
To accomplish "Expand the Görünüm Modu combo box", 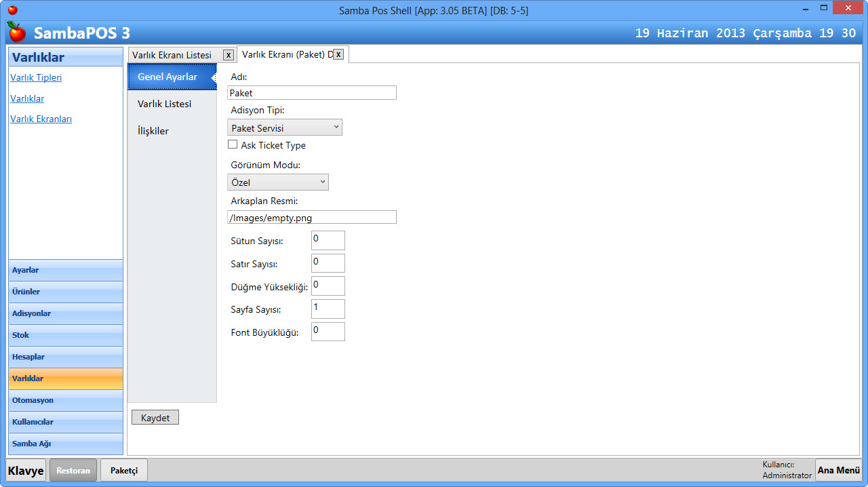I will [x=277, y=182].
